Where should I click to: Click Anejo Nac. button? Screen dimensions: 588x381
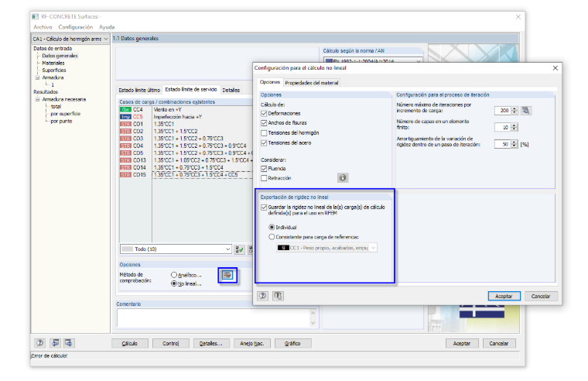[252, 344]
